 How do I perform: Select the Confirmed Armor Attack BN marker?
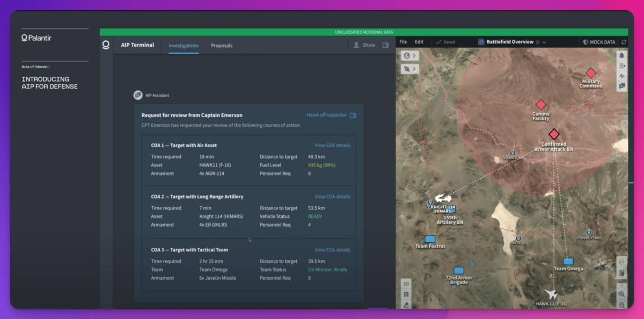pos(554,134)
